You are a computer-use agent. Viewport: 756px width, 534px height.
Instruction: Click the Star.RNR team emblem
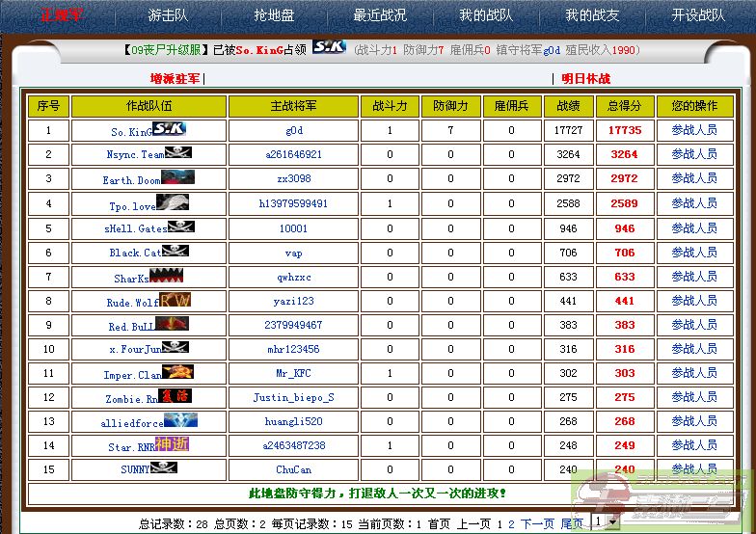pyautogui.click(x=172, y=444)
